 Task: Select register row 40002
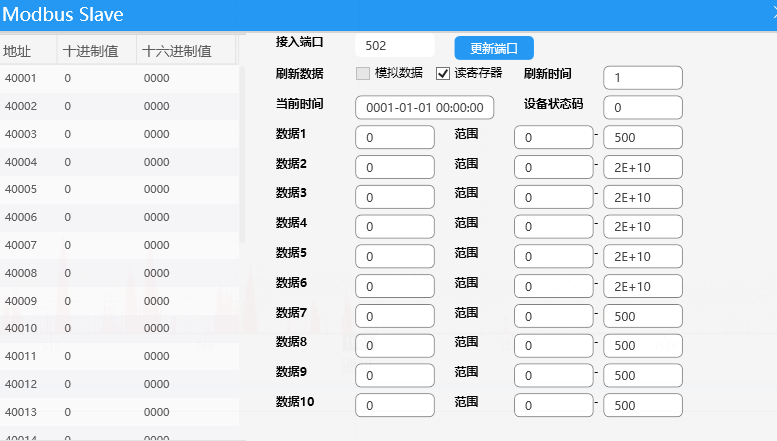click(x=119, y=106)
